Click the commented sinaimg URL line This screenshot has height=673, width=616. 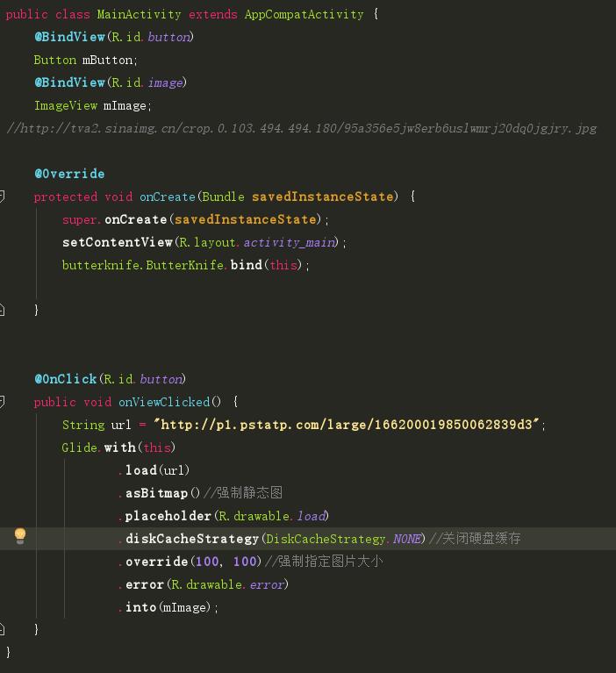click(x=301, y=128)
